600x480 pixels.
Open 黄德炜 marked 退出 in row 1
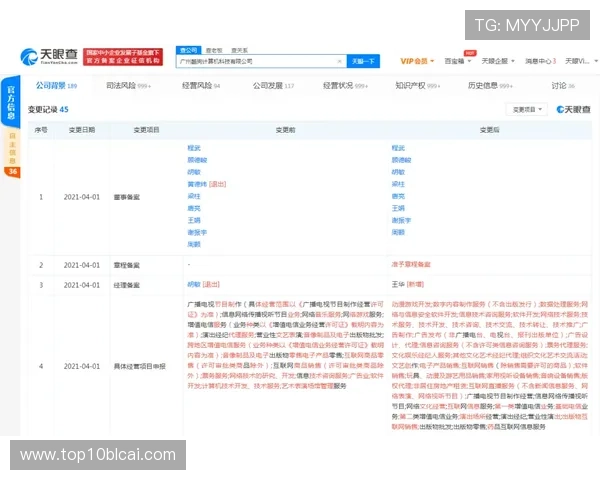pos(207,184)
